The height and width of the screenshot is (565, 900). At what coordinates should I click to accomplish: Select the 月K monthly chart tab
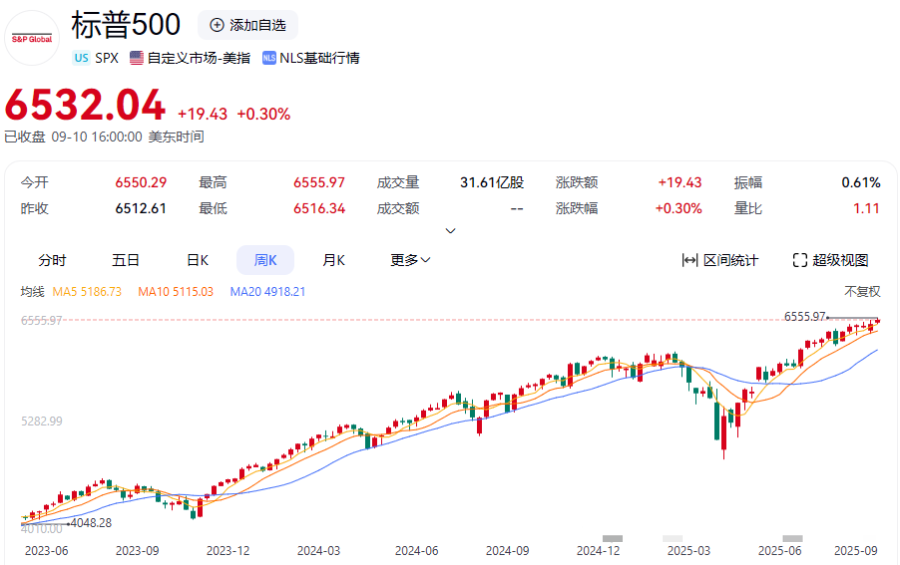click(333, 260)
